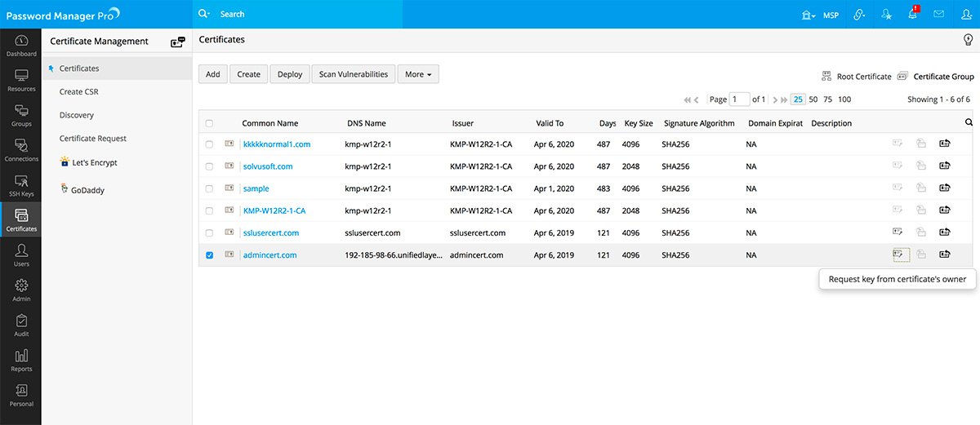Expand the More dropdown button
The image size is (980, 425).
click(x=418, y=74)
